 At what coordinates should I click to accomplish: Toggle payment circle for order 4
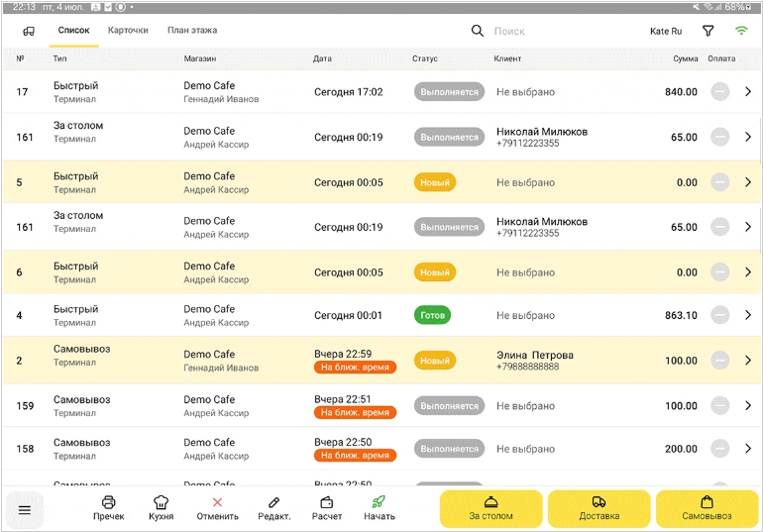(720, 316)
